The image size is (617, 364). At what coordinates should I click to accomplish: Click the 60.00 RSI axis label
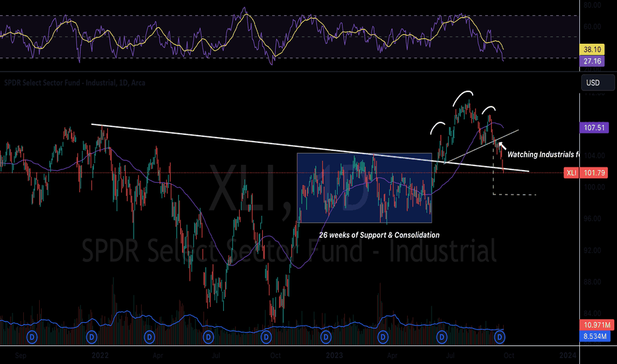pos(593,26)
